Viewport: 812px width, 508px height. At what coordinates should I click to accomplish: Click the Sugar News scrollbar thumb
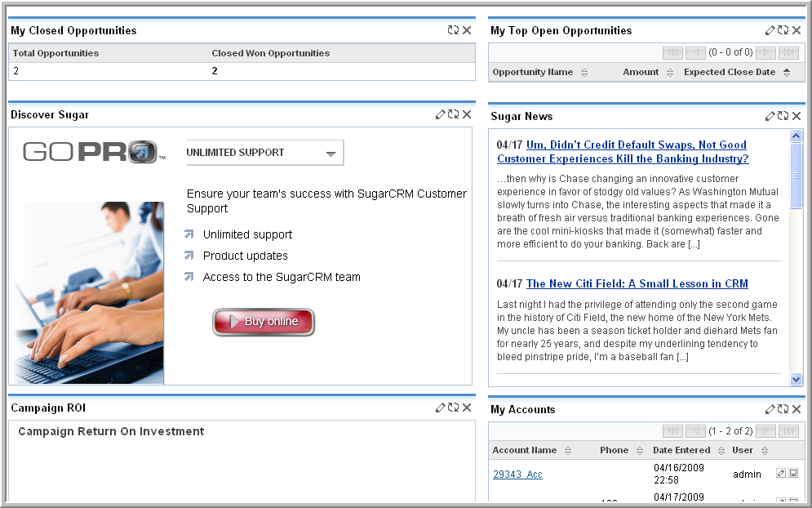[x=796, y=176]
